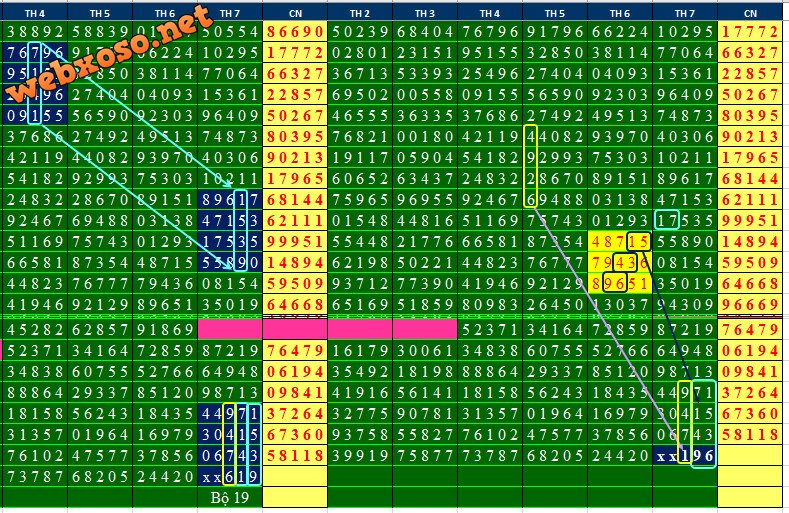
Task: Select cell containing 35492
Action: click(360, 372)
